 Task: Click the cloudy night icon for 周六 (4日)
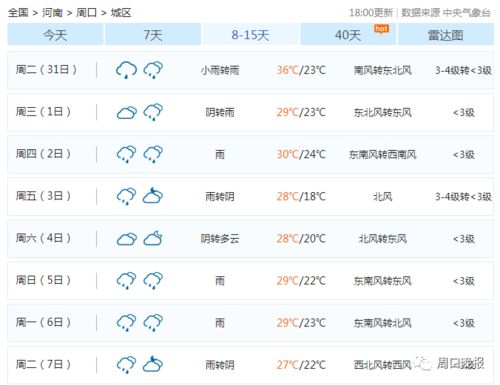point(153,238)
